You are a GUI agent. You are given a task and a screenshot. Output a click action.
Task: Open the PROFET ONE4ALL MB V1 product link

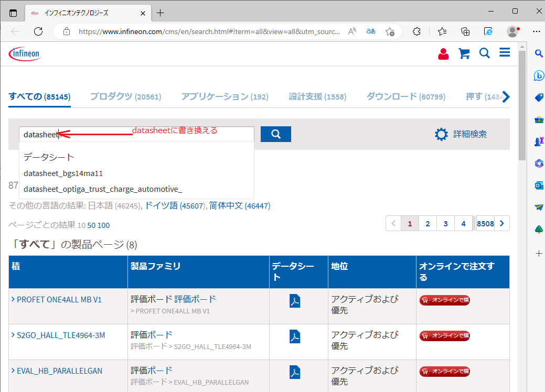(59, 300)
